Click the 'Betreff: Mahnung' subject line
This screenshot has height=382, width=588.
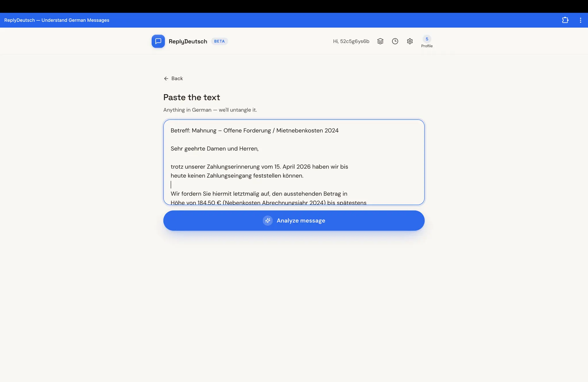(254, 130)
